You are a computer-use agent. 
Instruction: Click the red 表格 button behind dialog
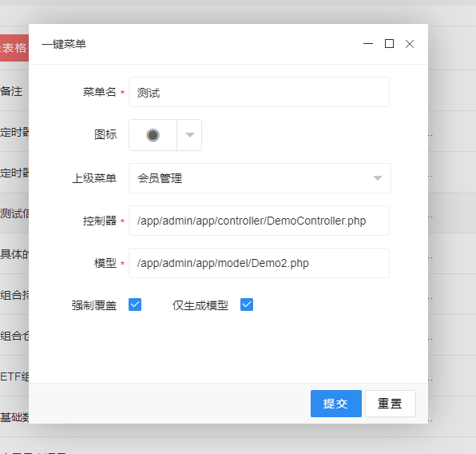(14, 48)
